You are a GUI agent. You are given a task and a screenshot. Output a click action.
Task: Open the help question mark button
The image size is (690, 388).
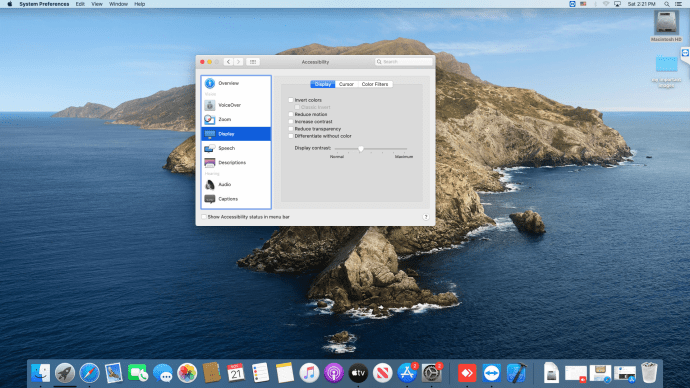pyautogui.click(x=426, y=217)
